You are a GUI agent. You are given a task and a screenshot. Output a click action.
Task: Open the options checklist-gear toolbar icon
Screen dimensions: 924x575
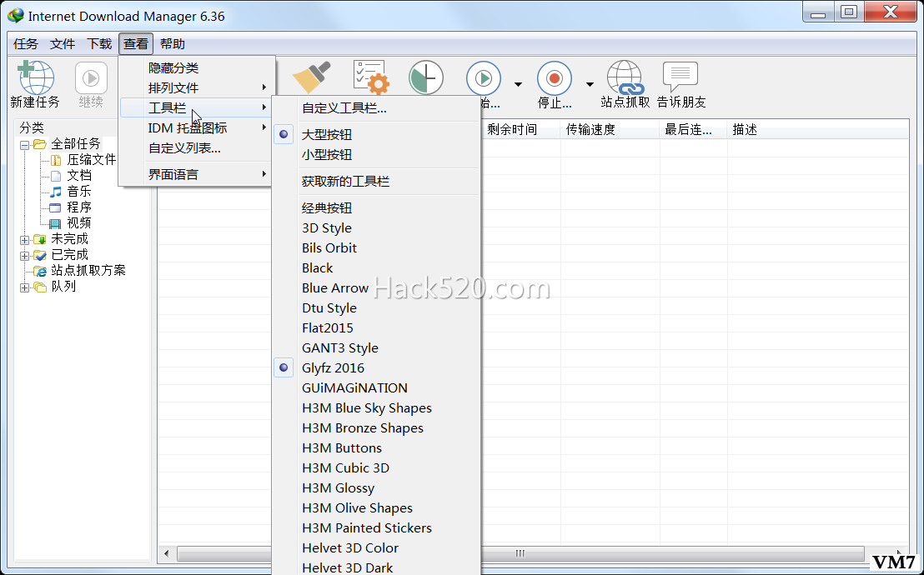pyautogui.click(x=371, y=77)
